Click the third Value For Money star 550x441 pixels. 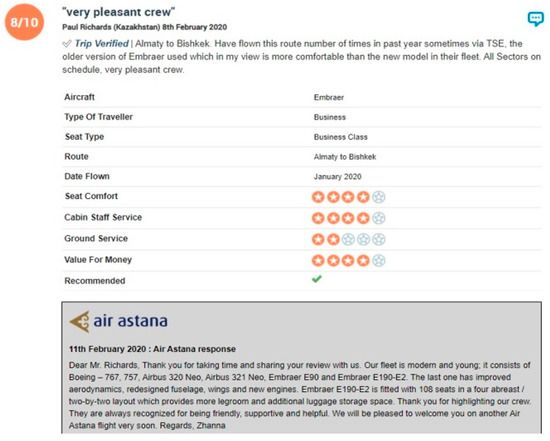coord(348,260)
